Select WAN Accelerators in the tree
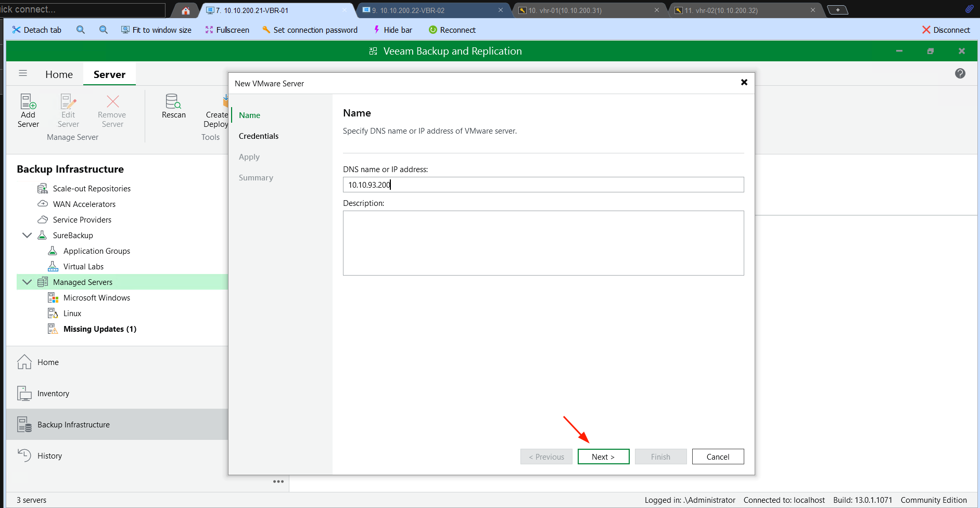The width and height of the screenshot is (980, 508). click(x=84, y=204)
